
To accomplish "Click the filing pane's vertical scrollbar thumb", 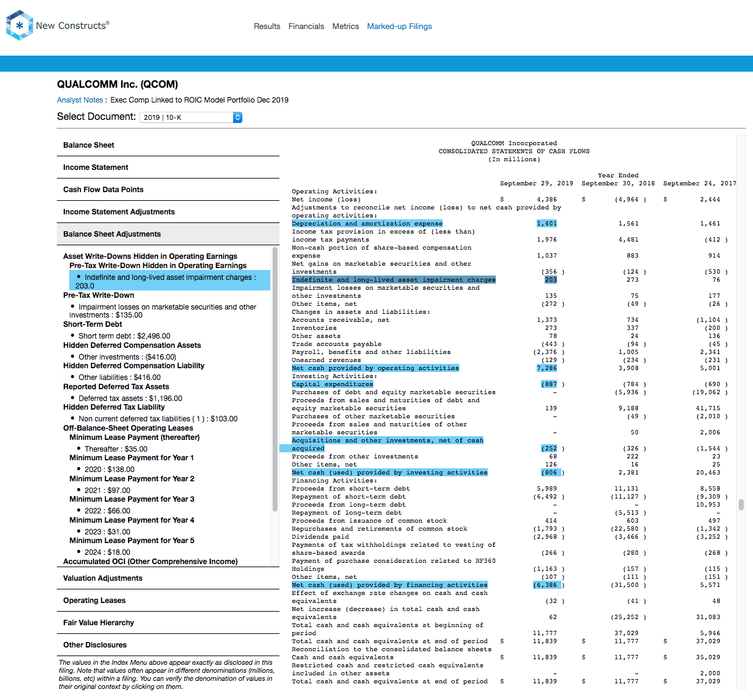I will tap(741, 504).
